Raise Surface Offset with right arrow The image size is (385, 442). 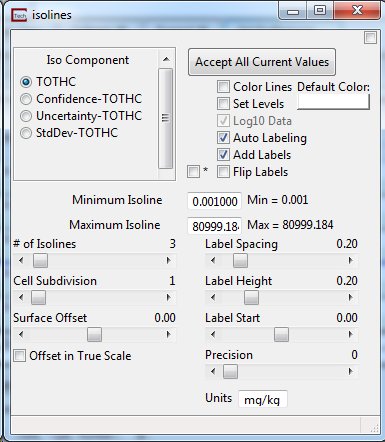[169, 334]
